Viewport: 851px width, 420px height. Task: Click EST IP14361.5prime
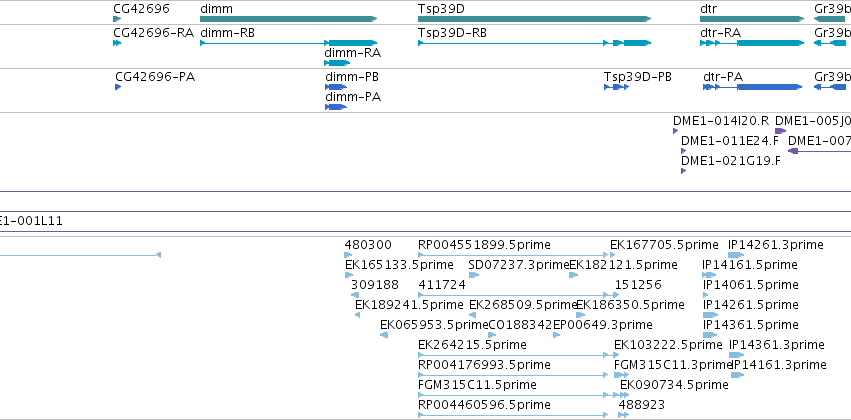click(x=751, y=324)
